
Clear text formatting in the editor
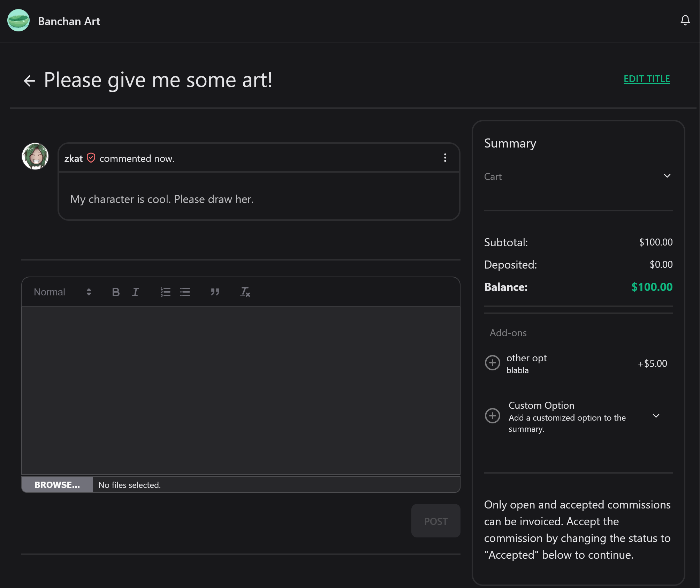tap(245, 292)
